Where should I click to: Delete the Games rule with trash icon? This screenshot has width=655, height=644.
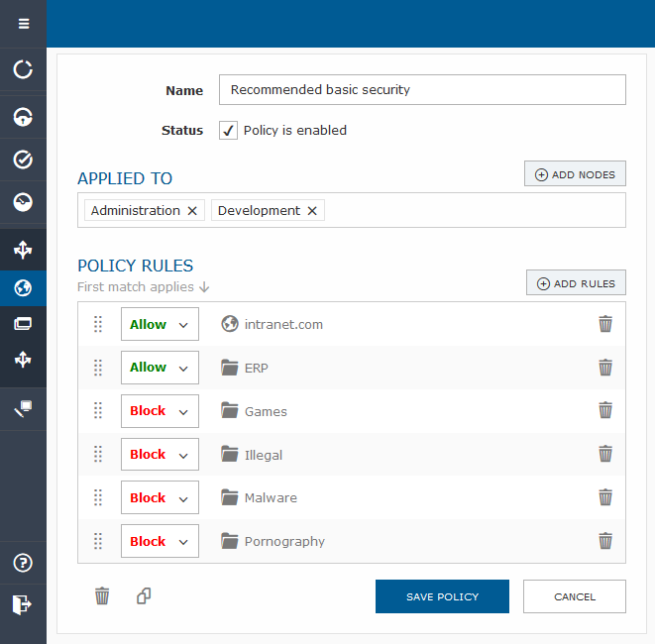pyautogui.click(x=605, y=411)
